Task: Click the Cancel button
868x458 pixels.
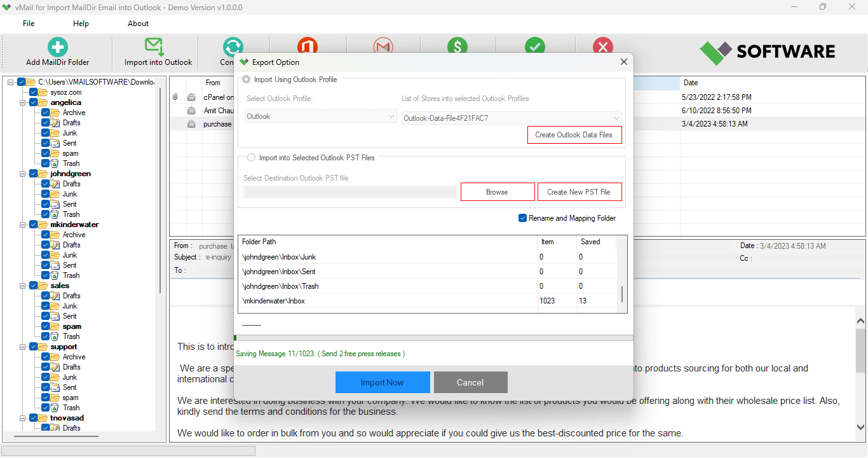Action: pos(470,382)
